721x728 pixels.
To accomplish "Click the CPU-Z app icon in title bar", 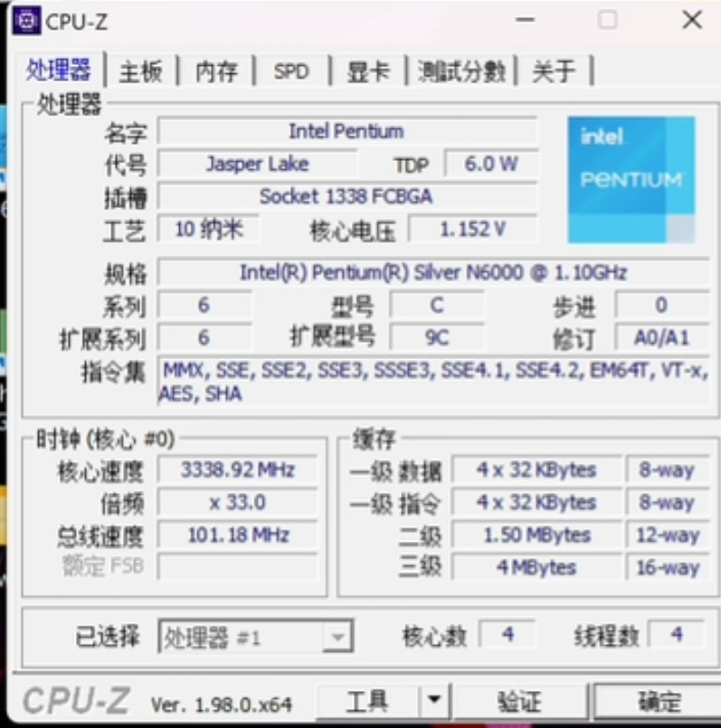I will pyautogui.click(x=27, y=21).
